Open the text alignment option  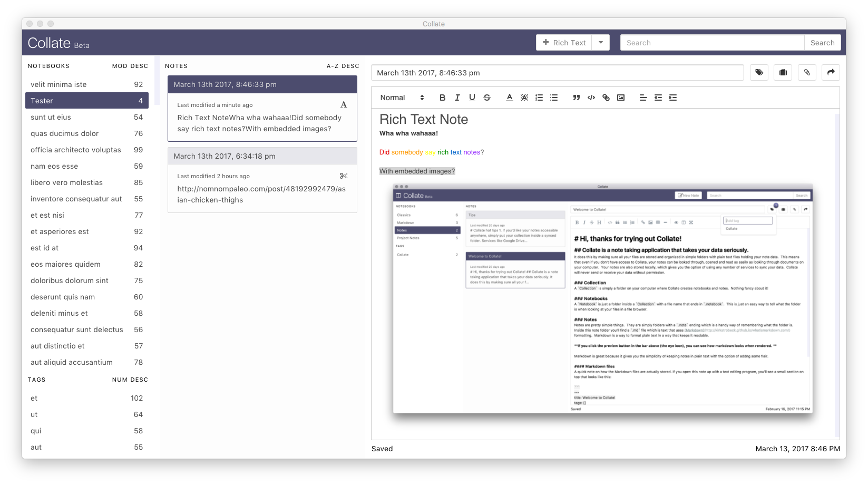[643, 98]
